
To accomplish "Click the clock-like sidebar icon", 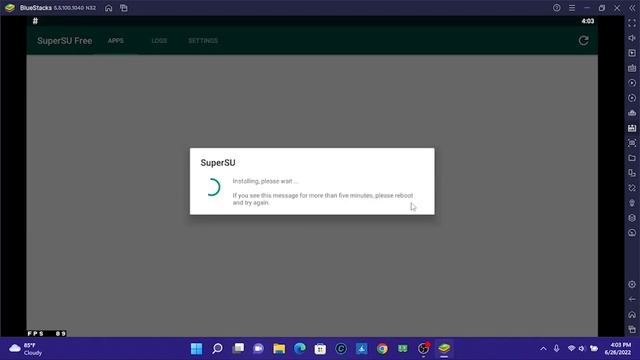I will point(632,233).
